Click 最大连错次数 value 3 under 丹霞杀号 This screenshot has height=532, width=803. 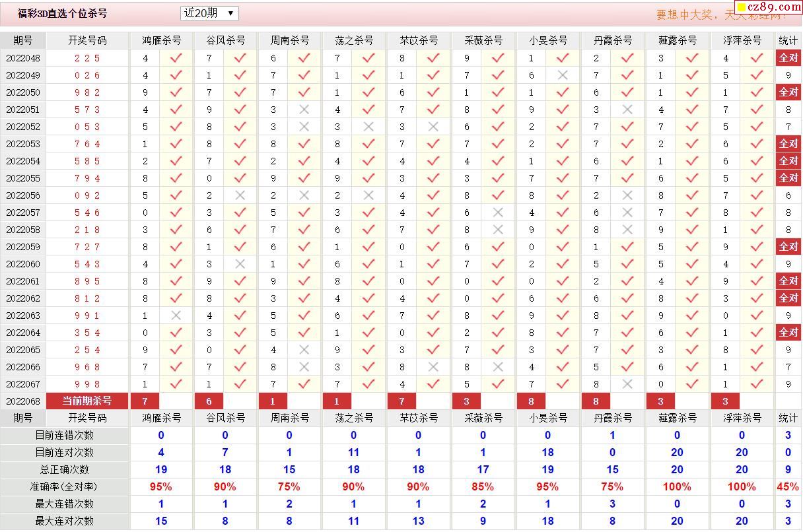612,504
